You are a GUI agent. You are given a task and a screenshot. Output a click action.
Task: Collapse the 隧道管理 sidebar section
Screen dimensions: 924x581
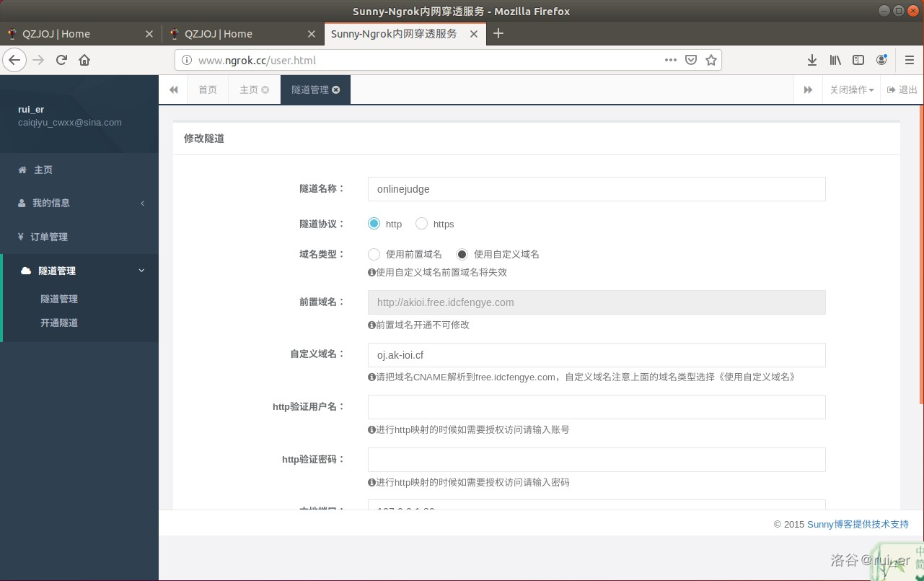click(79, 271)
